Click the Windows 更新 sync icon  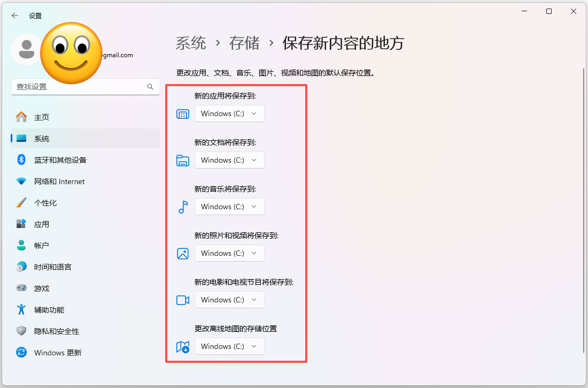pos(21,352)
